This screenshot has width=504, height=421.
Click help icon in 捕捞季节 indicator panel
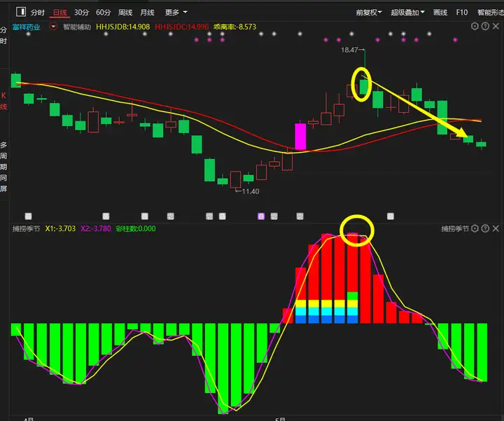pyautogui.click(x=484, y=229)
